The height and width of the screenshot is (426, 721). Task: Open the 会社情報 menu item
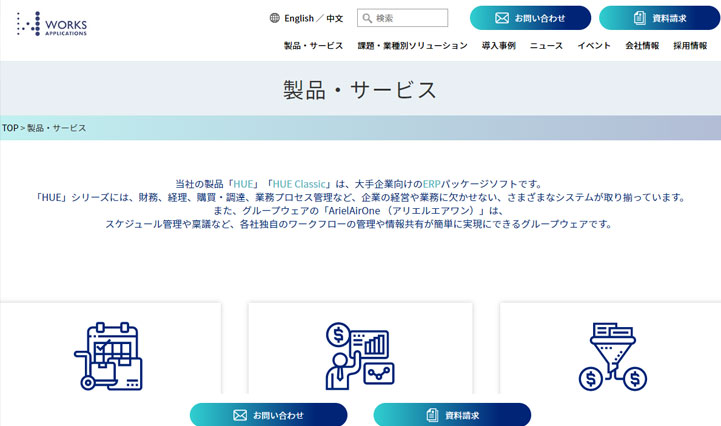tap(642, 46)
